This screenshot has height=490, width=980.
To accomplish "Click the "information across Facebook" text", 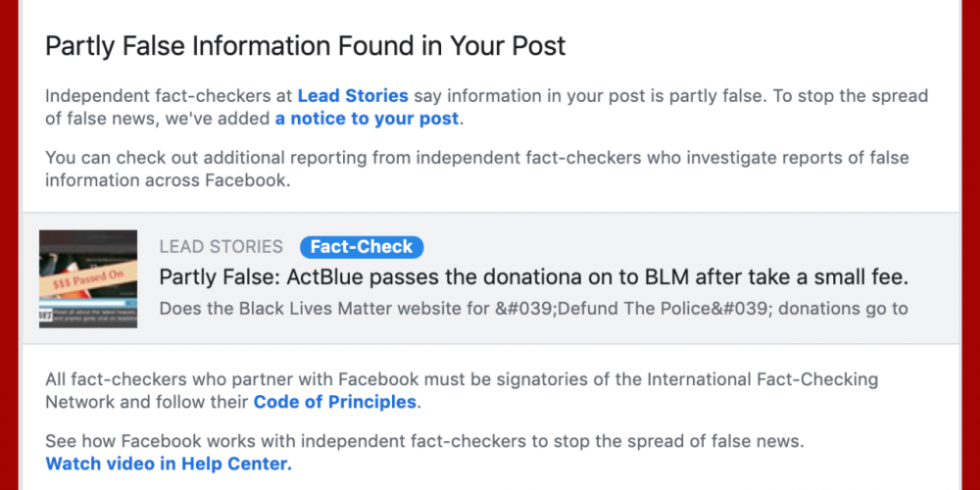I will click(x=167, y=180).
